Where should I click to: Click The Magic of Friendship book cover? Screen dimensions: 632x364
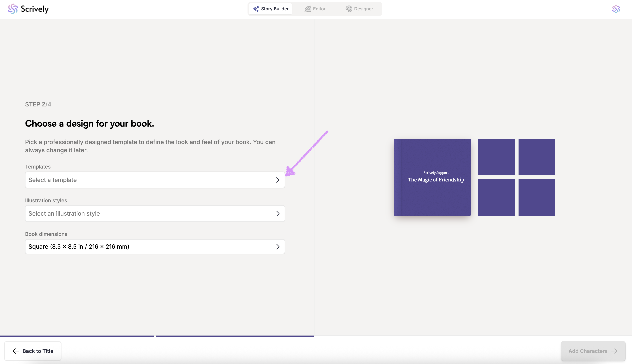click(432, 177)
